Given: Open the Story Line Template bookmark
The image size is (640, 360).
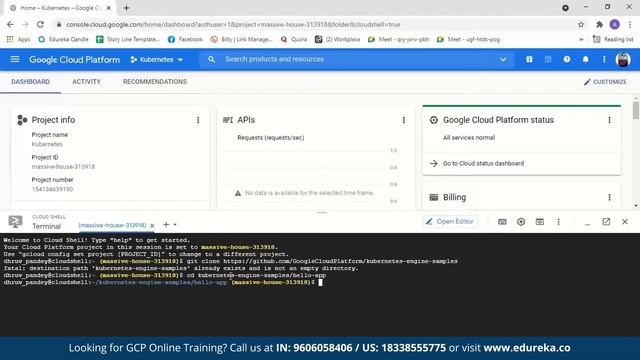Looking at the screenshot, I should coord(128,40).
